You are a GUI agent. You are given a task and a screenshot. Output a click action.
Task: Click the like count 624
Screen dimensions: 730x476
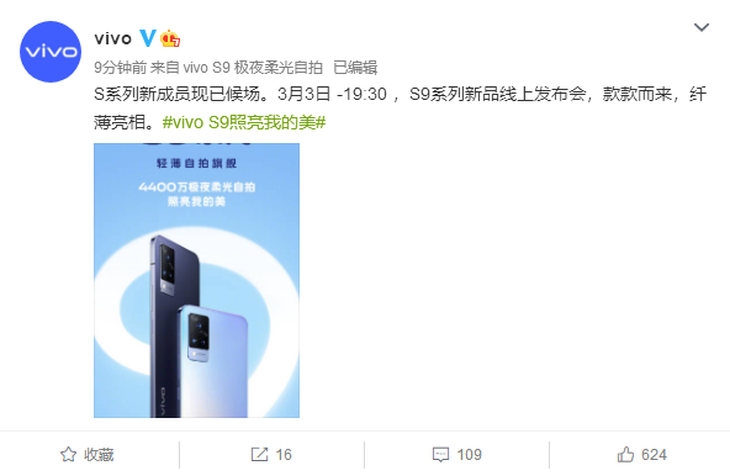[x=654, y=454]
